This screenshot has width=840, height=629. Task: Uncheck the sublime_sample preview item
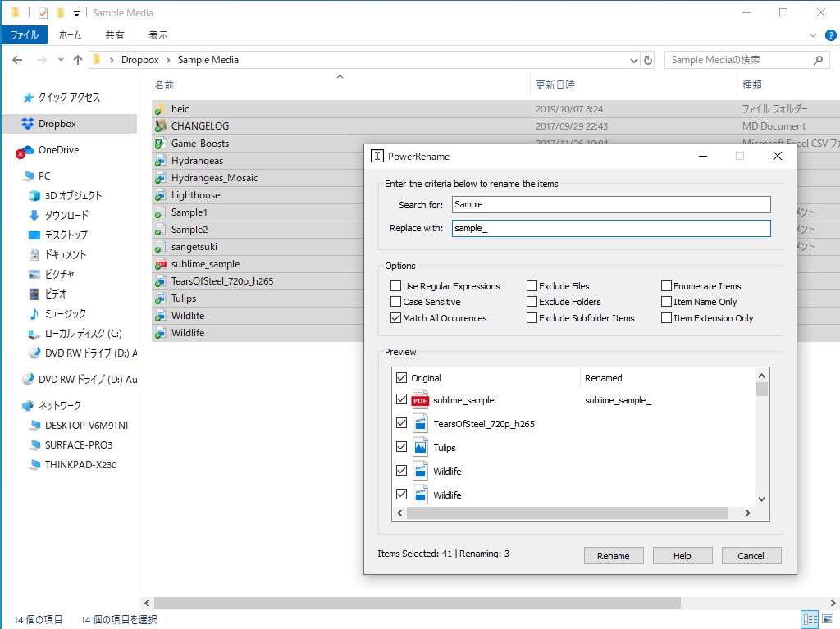click(x=401, y=399)
